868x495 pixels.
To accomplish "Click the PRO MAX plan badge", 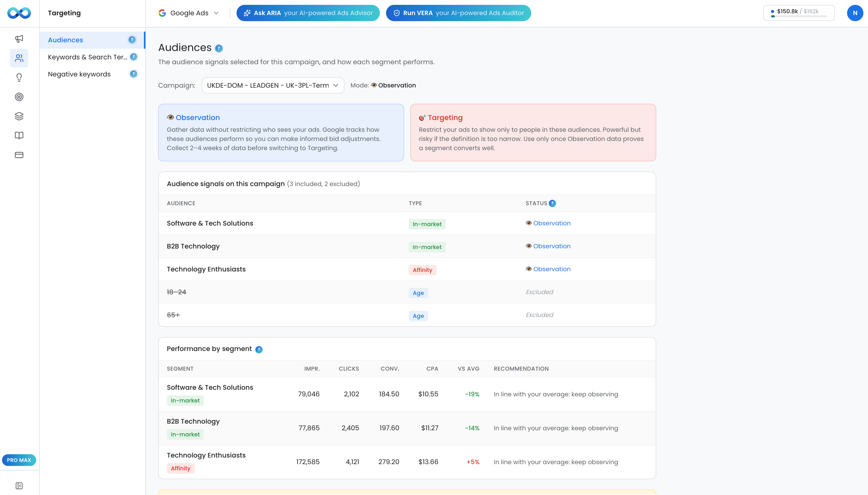I will click(19, 460).
